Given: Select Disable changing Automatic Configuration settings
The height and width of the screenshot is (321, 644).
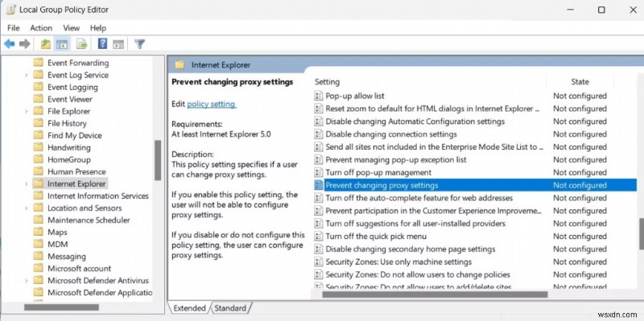Looking at the screenshot, I should coord(415,121).
